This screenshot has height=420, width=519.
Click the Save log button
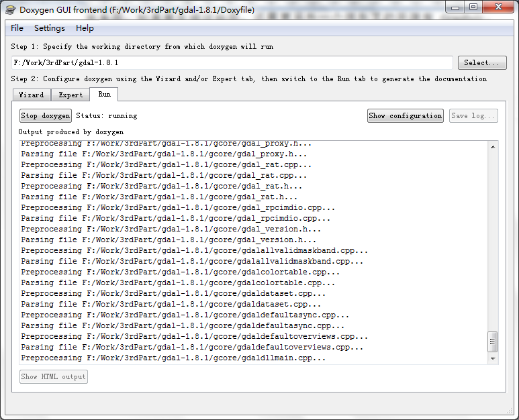click(x=473, y=116)
